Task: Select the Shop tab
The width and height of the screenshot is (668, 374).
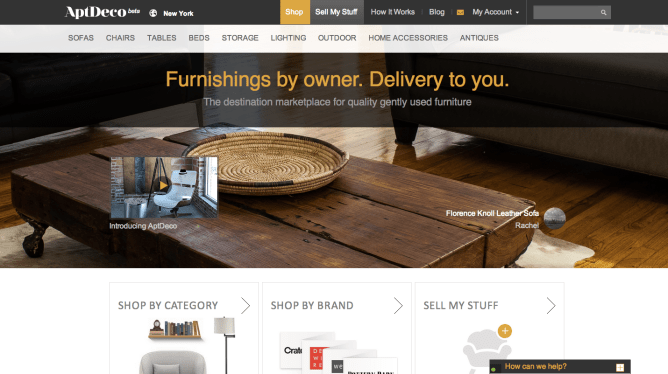Action: coord(294,12)
